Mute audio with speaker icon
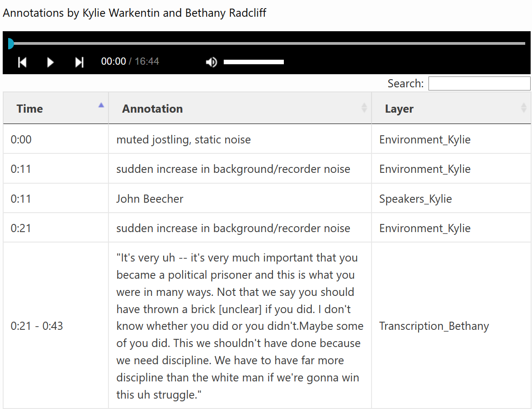This screenshot has width=532, height=409. coord(212,62)
